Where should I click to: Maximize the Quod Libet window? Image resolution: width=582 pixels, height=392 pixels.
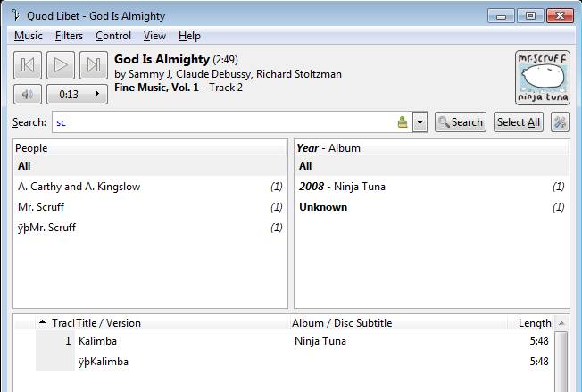pos(530,16)
